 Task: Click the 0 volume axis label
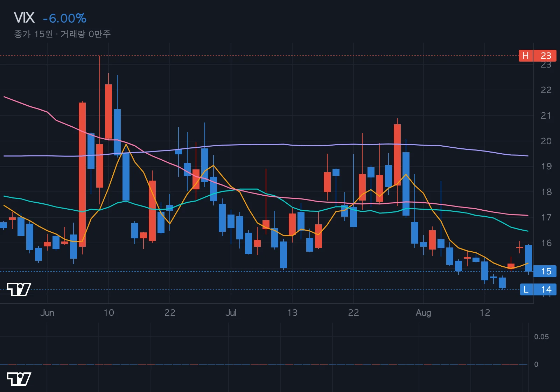coord(536,364)
